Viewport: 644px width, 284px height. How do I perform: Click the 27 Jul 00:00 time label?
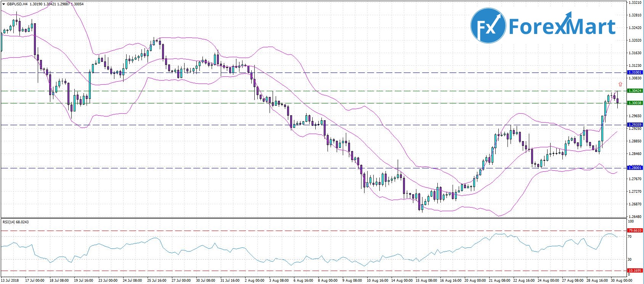point(181,281)
